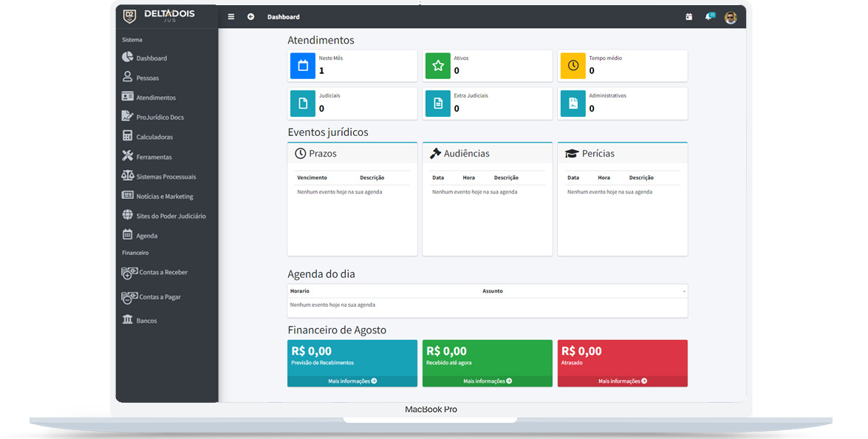Click the hamburger menu icon
Viewport: 868px width, 439px height.
click(x=231, y=17)
